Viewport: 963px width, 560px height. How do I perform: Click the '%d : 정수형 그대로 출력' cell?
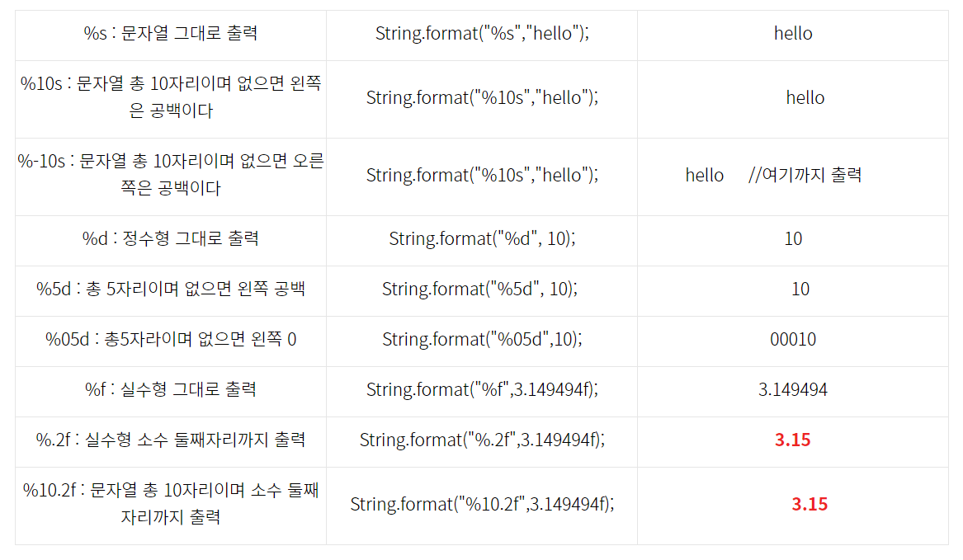[171, 238]
